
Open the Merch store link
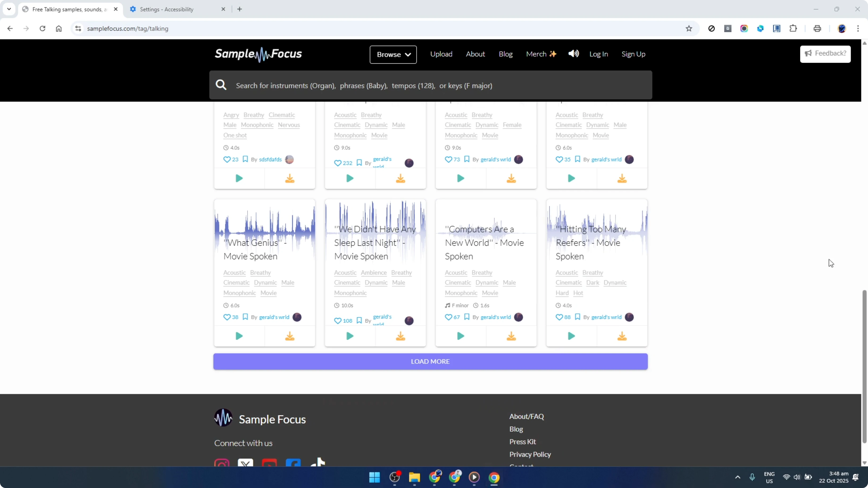(541, 54)
